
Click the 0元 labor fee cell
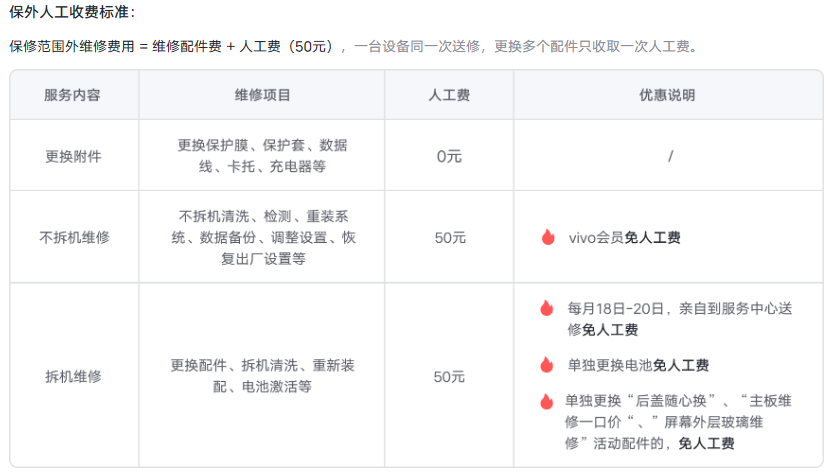click(x=449, y=156)
